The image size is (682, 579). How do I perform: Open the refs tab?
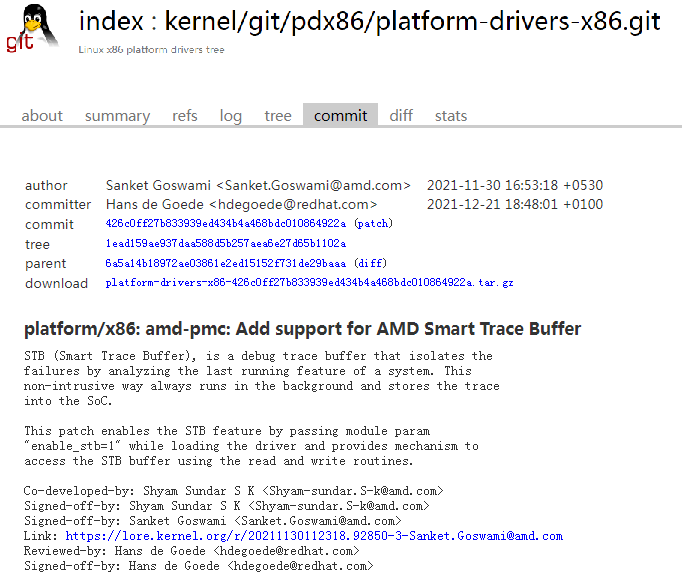pyautogui.click(x=185, y=116)
